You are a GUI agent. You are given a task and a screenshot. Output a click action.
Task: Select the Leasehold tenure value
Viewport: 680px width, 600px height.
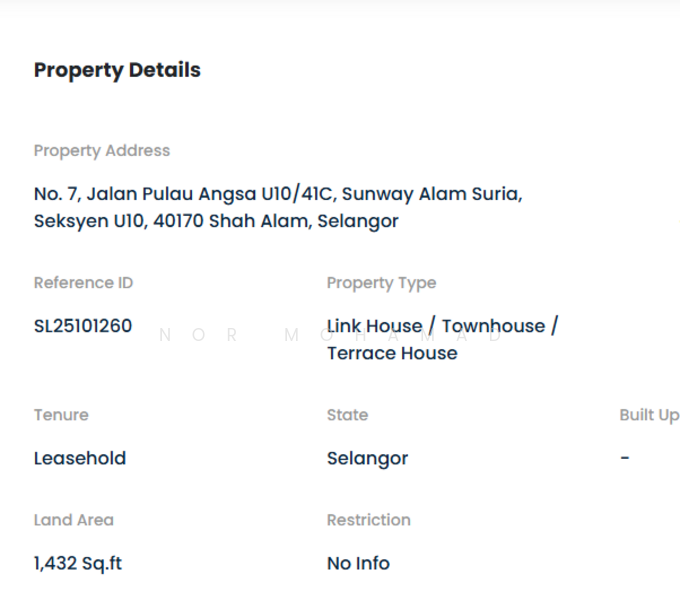(x=80, y=459)
